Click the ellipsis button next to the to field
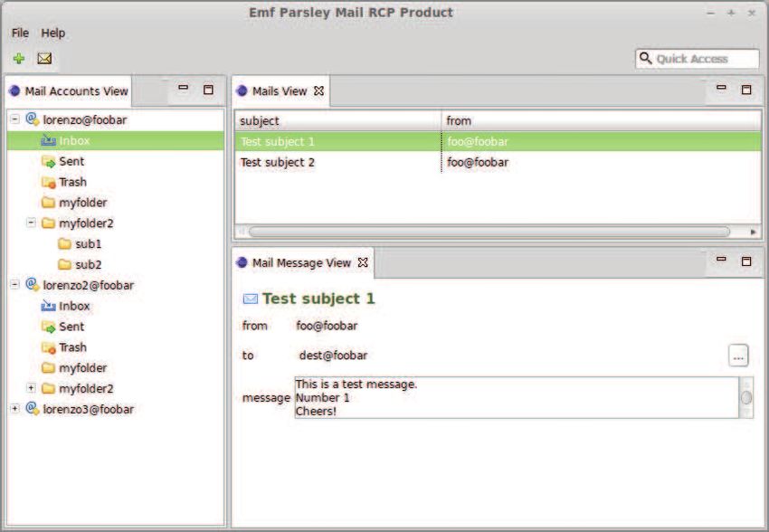Image resolution: width=769 pixels, height=532 pixels. (738, 356)
